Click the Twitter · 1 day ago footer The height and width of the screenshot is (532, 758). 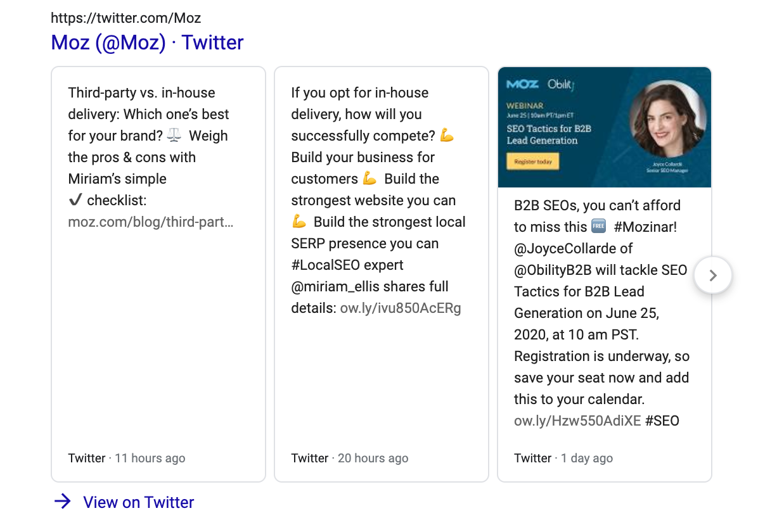point(563,458)
